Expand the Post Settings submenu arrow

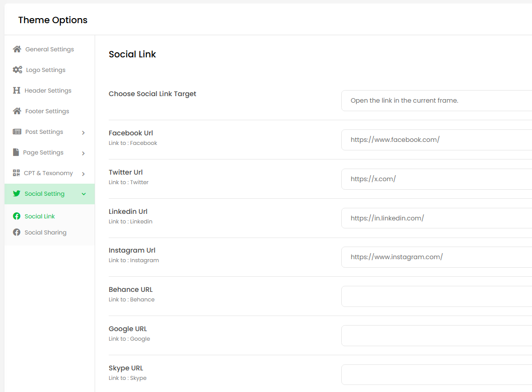(84, 132)
